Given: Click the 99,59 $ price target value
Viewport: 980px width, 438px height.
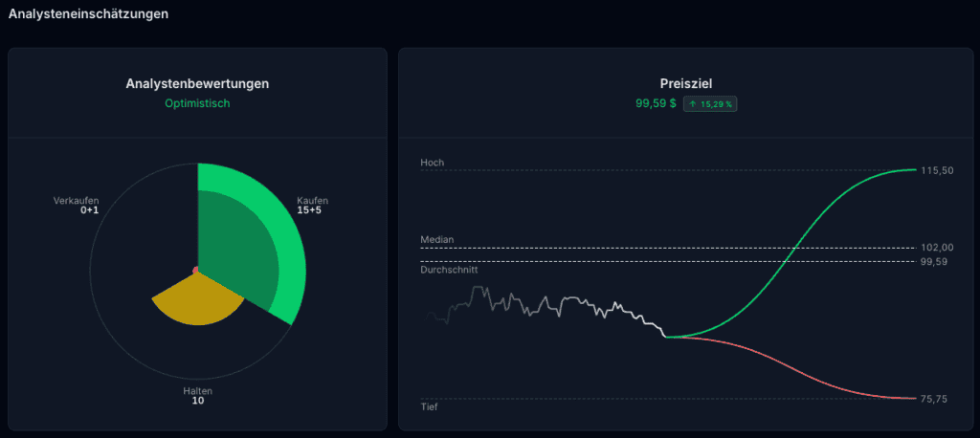Looking at the screenshot, I should point(656,103).
